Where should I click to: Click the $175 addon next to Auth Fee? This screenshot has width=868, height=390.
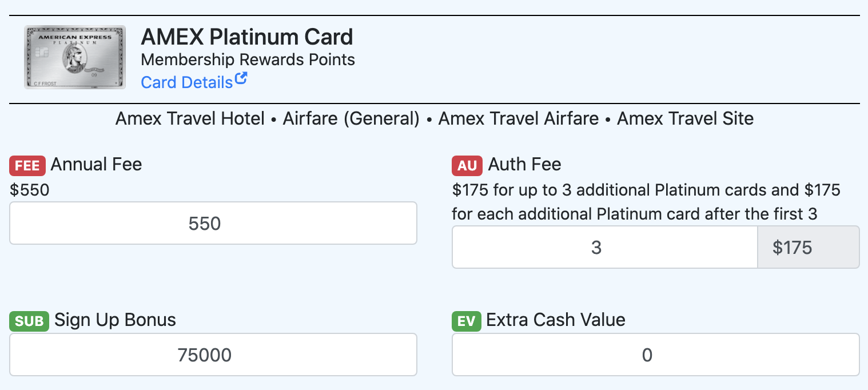tap(809, 247)
